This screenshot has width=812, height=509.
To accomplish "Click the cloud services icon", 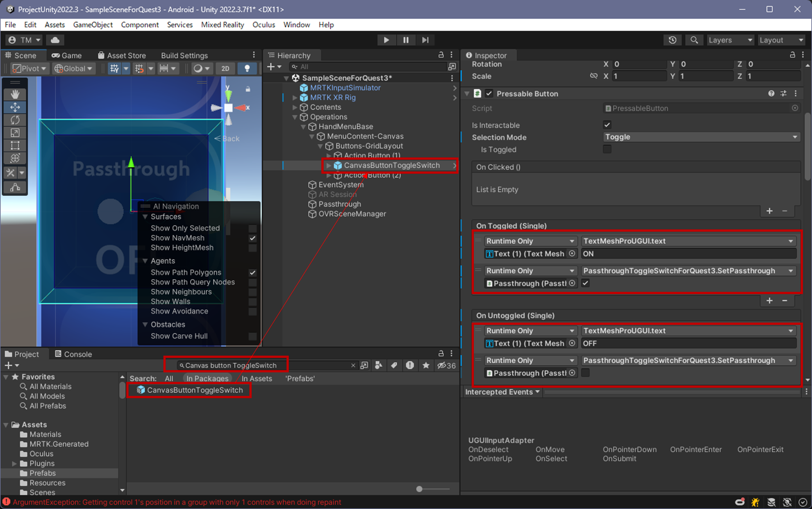I will [x=55, y=40].
